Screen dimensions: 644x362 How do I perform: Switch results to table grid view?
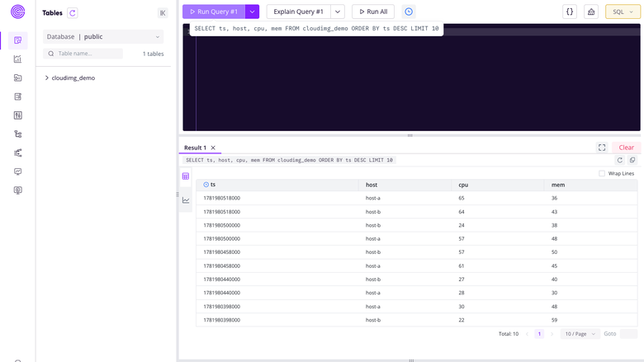point(186,176)
